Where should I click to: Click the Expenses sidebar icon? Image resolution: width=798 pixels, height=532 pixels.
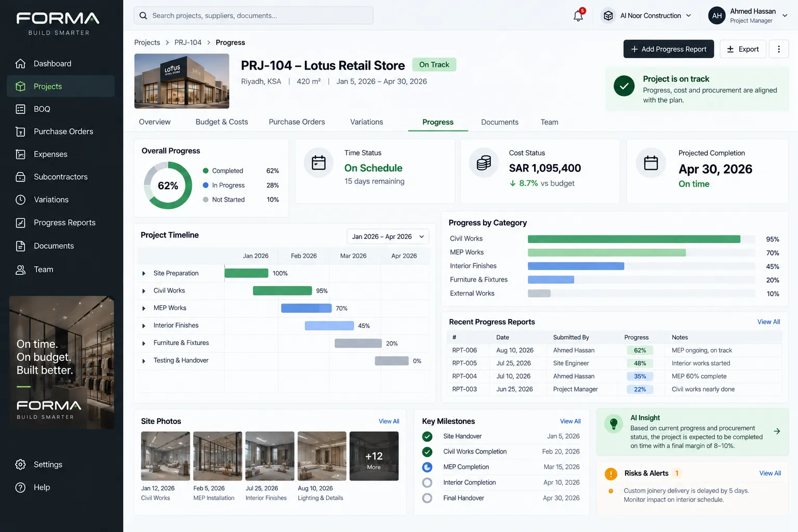pyautogui.click(x=20, y=154)
